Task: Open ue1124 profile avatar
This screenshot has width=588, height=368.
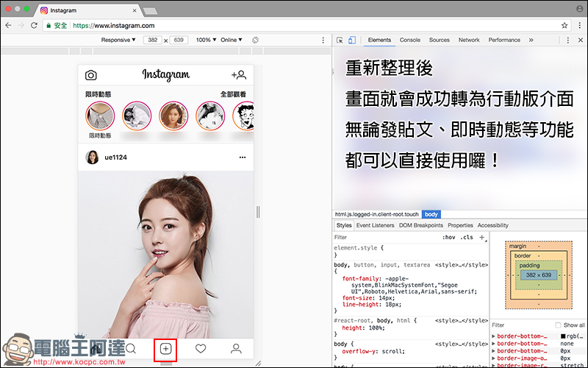Action: click(x=92, y=158)
